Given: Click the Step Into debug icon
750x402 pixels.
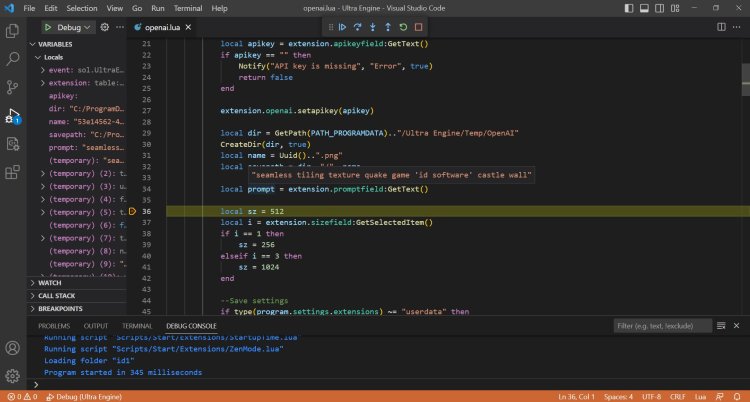Looking at the screenshot, I should [371, 27].
